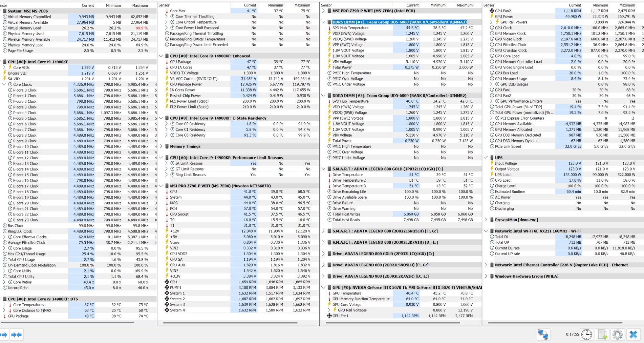The width and height of the screenshot is (644, 343).
Task: Expand the GPU Rail Powers row
Action: point(492,22)
